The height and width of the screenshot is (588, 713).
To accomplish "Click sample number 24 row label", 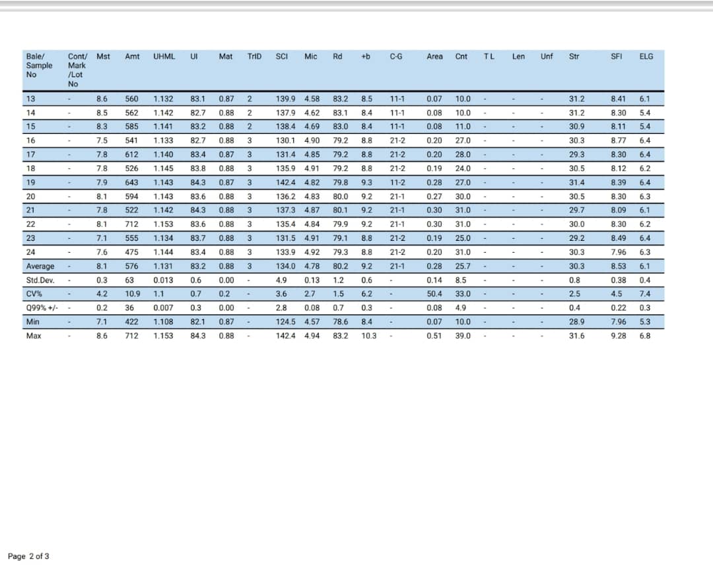I will pyautogui.click(x=30, y=251).
